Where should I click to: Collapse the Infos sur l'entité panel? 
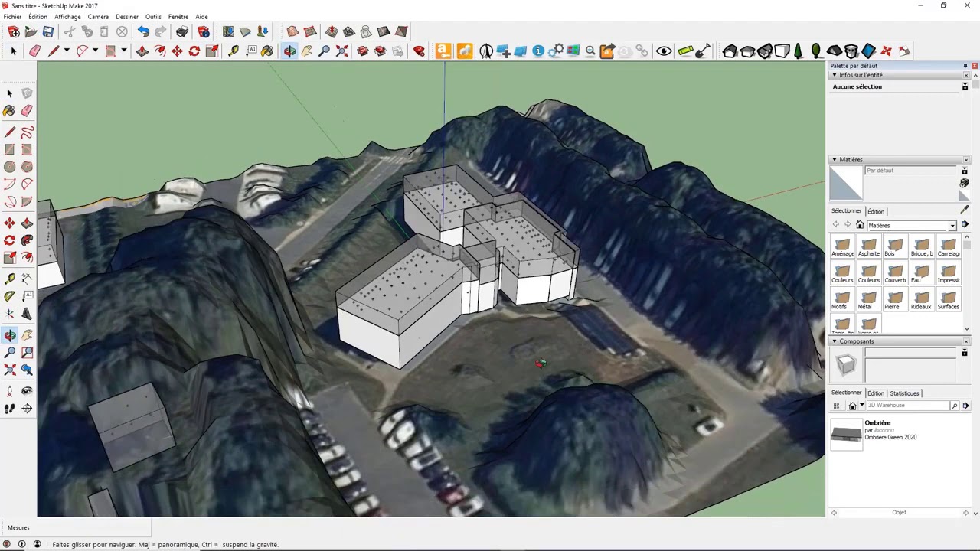click(834, 75)
